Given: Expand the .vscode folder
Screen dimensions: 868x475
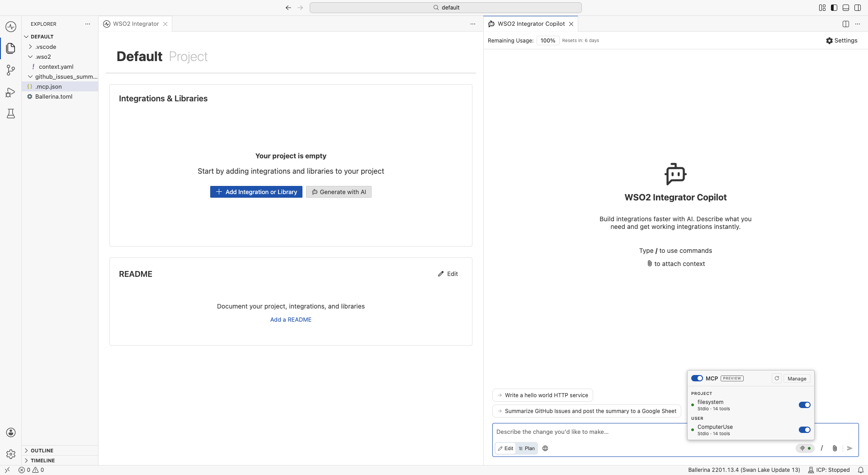Looking at the screenshot, I should 60,47.
